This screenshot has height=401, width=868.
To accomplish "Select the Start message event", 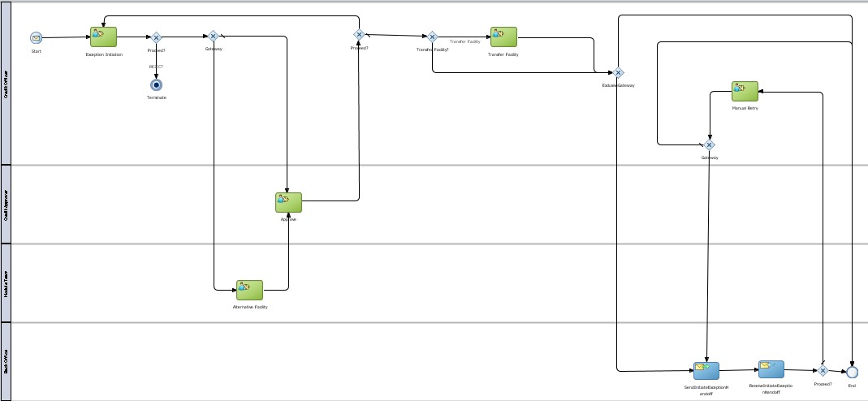I will pyautogui.click(x=36, y=38).
